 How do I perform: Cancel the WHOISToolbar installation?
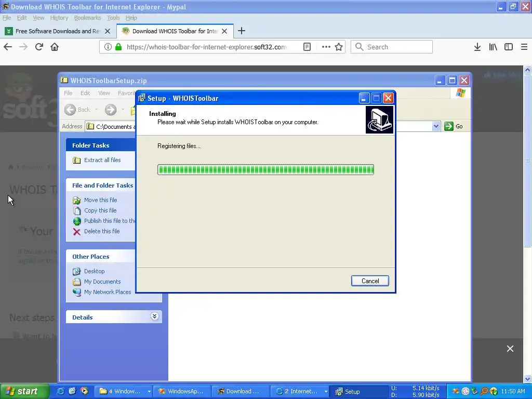370,281
